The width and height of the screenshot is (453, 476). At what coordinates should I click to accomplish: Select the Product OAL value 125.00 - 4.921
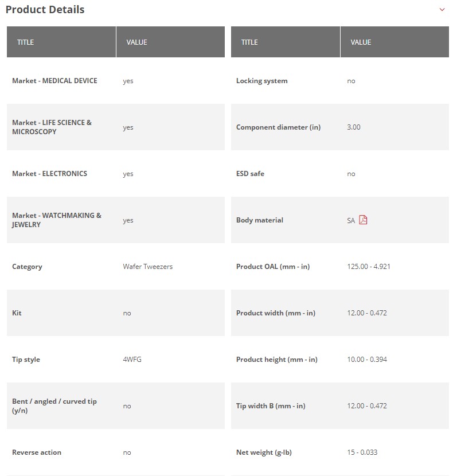point(369,267)
